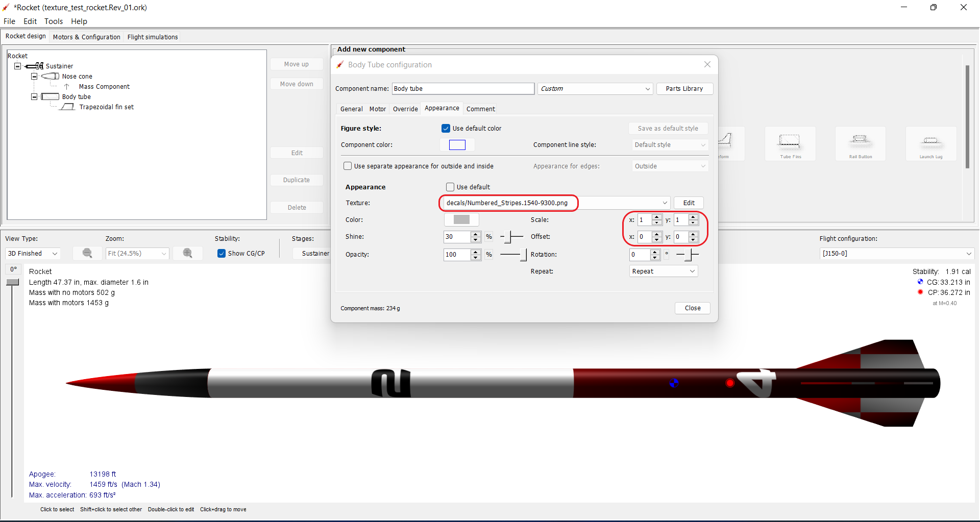Disable Show CG/CP
This screenshot has width=980, height=522.
222,253
